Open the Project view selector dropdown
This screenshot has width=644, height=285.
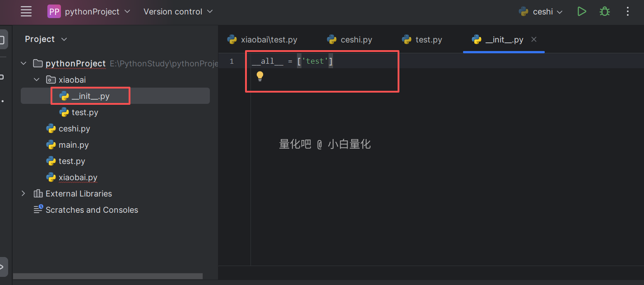point(46,39)
